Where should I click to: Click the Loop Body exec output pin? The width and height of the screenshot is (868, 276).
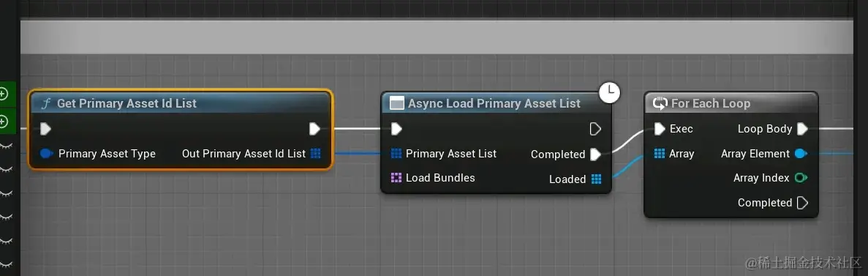(802, 129)
